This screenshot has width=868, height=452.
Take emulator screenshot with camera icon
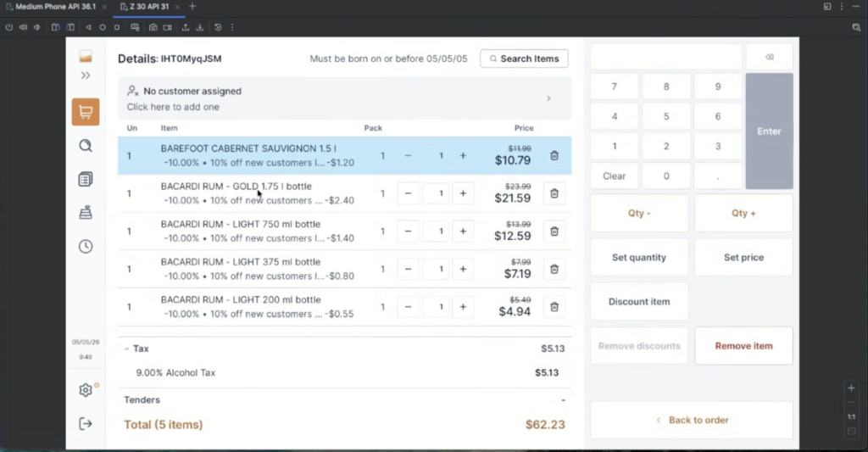pos(153,27)
